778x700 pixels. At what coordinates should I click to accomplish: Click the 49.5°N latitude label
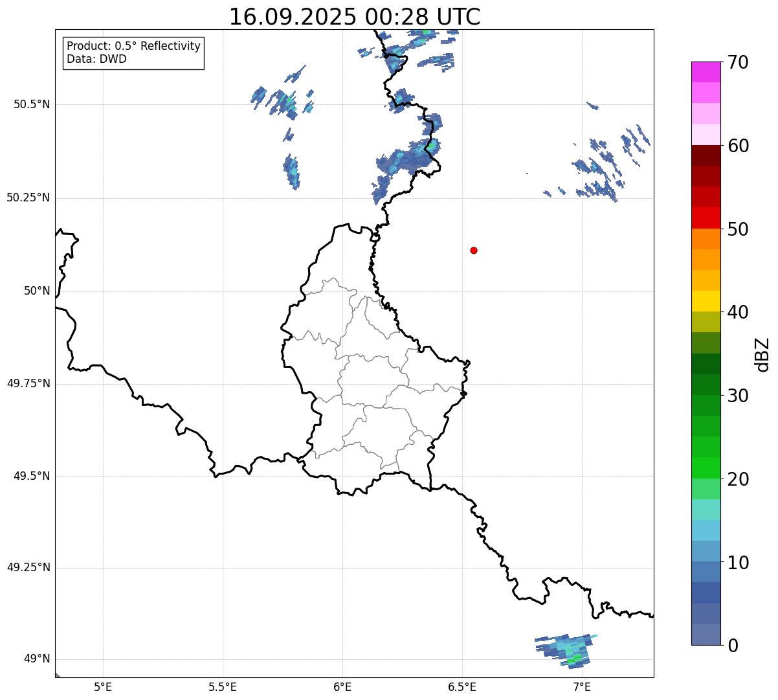pyautogui.click(x=32, y=476)
